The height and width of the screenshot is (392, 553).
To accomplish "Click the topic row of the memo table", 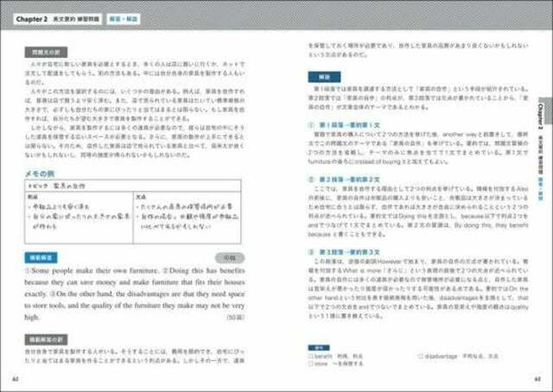I will pyautogui.click(x=133, y=186).
